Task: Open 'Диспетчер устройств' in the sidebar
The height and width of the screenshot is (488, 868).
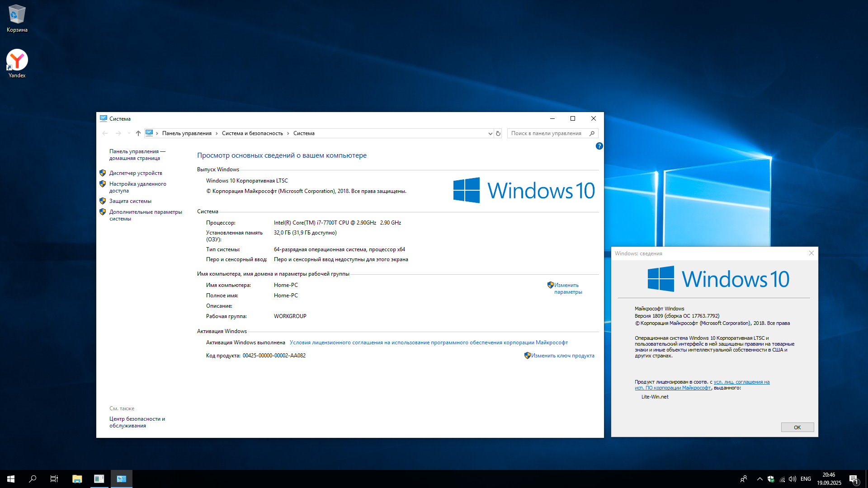Action: pyautogui.click(x=136, y=173)
